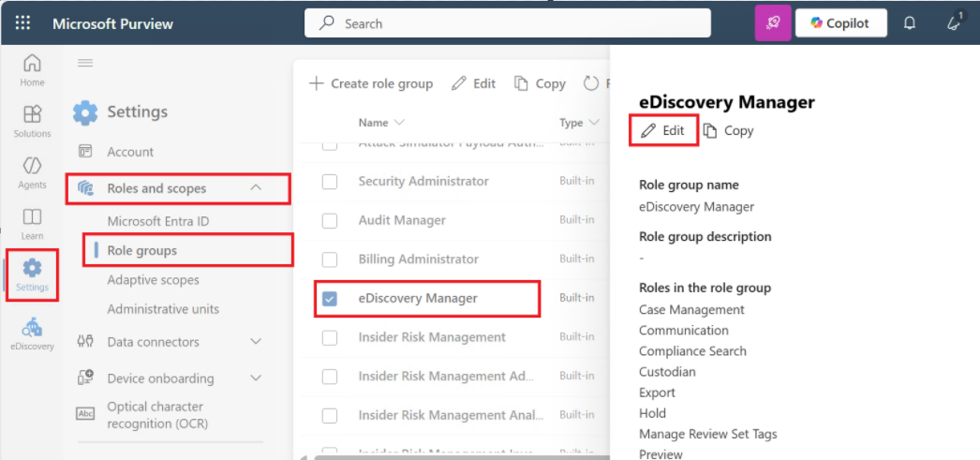Click Copy in the list toolbar
This screenshot has width=980, height=460.
pyautogui.click(x=540, y=83)
